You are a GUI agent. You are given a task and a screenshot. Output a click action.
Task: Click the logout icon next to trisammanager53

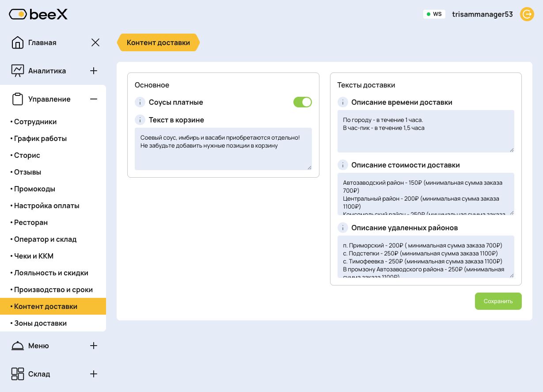point(527,14)
